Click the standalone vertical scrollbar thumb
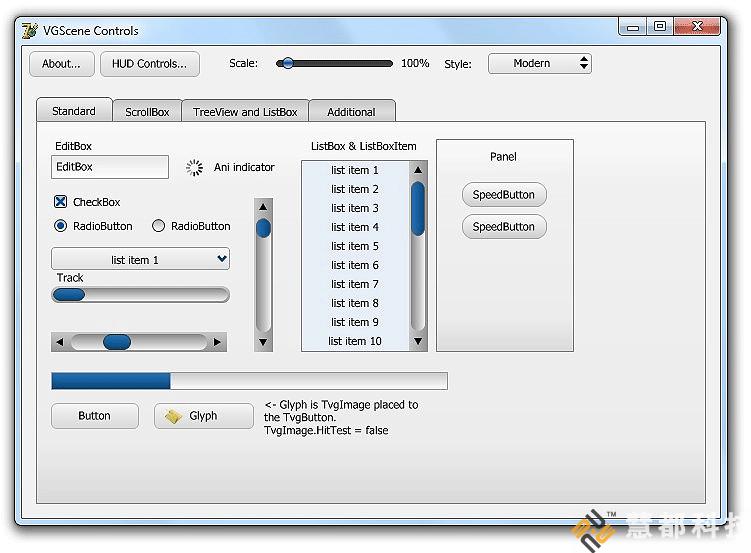 point(263,228)
